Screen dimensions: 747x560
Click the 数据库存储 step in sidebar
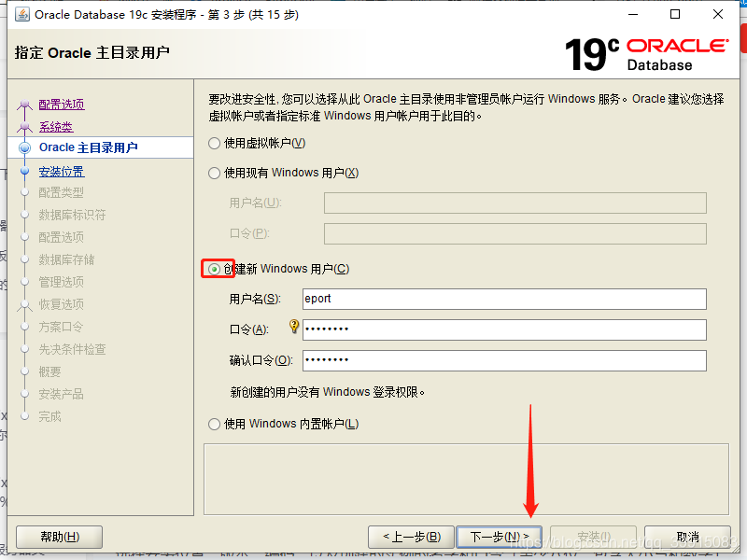(66, 259)
